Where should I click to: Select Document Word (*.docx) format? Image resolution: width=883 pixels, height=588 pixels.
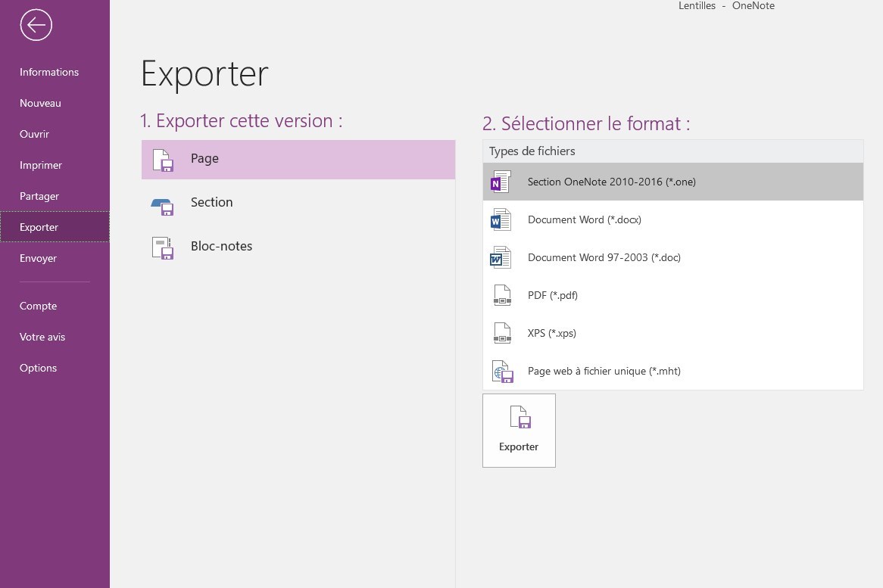point(673,219)
